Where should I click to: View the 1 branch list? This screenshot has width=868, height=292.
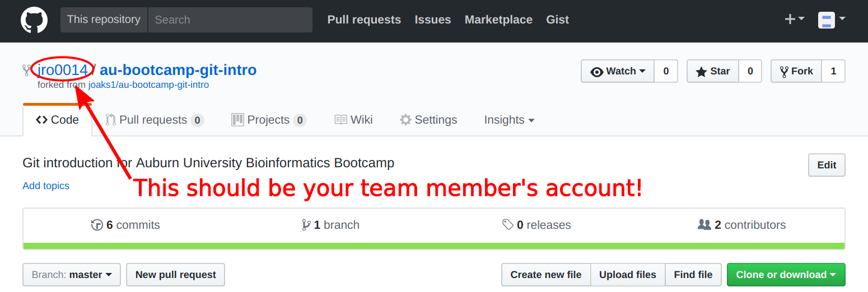[x=330, y=225]
